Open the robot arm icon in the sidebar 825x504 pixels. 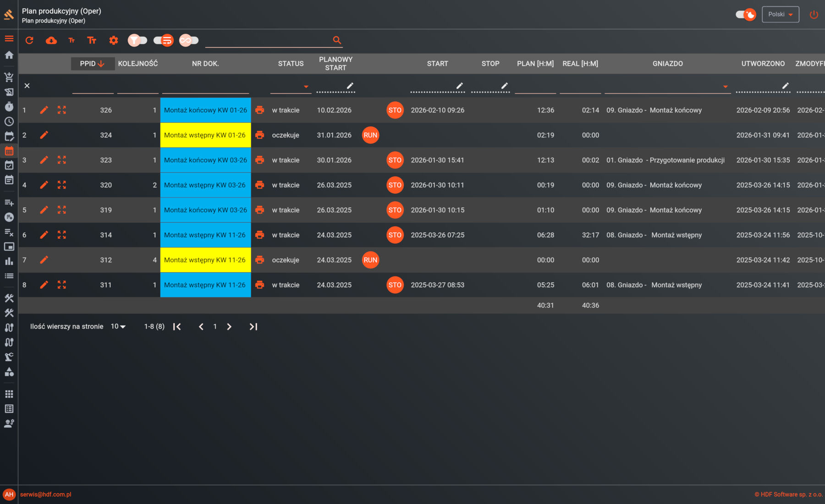pyautogui.click(x=9, y=357)
